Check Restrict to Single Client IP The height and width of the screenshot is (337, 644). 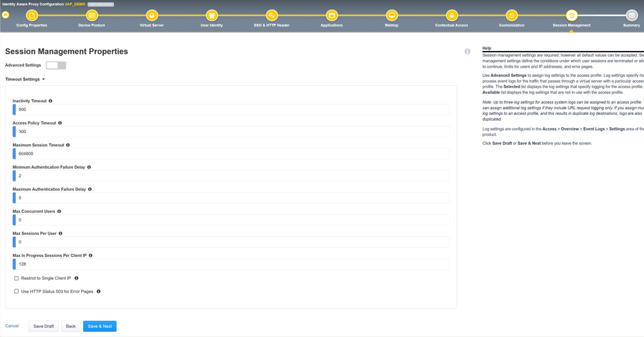pyautogui.click(x=16, y=278)
